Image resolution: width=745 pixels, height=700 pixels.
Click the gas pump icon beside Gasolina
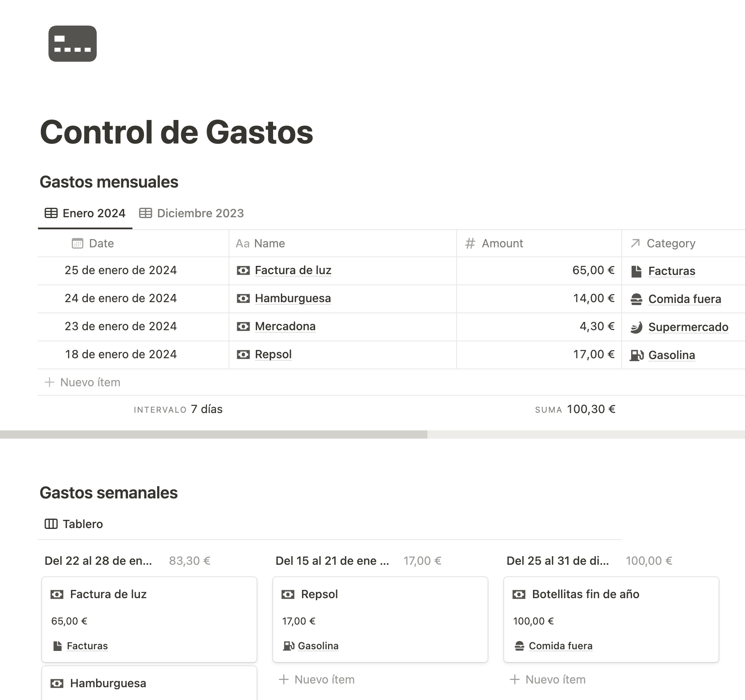coord(637,355)
